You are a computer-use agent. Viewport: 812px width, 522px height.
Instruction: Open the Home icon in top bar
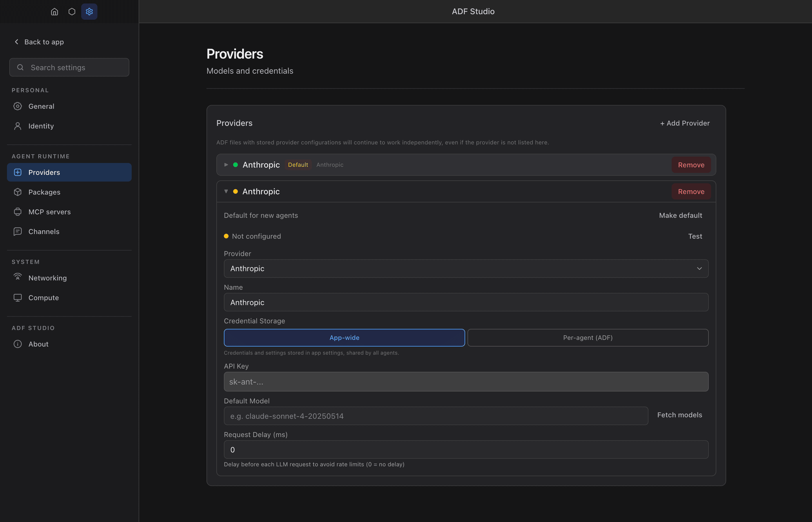coord(55,12)
